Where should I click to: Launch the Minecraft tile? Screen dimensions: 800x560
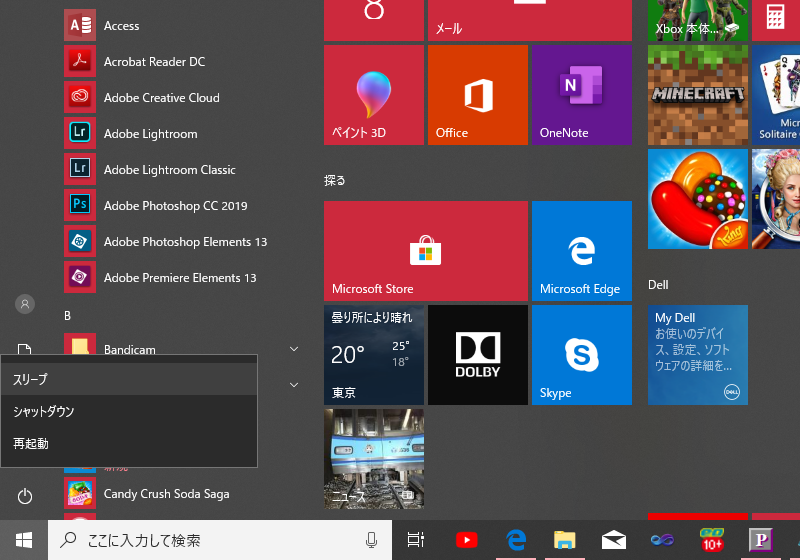[x=698, y=95]
